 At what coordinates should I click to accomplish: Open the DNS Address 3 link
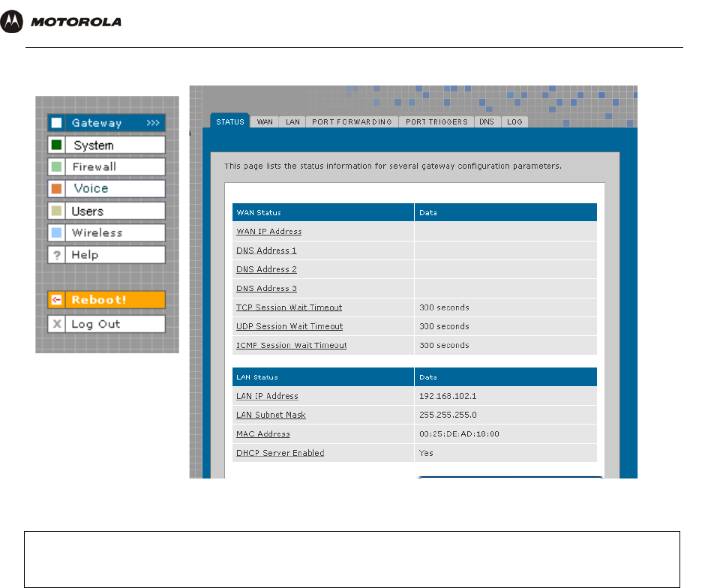(x=266, y=288)
